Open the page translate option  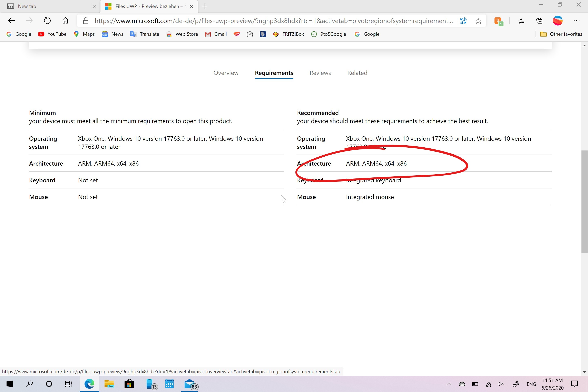click(x=463, y=21)
